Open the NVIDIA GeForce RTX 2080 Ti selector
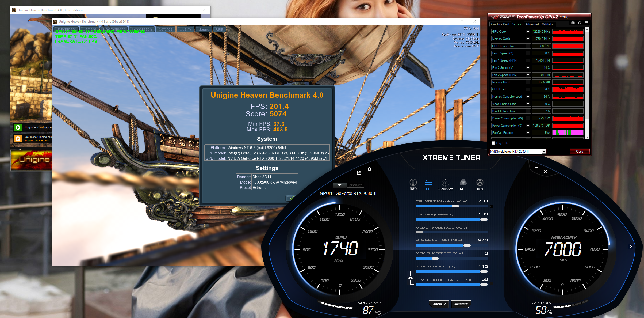Viewport: 644px width, 318px height. [x=517, y=152]
